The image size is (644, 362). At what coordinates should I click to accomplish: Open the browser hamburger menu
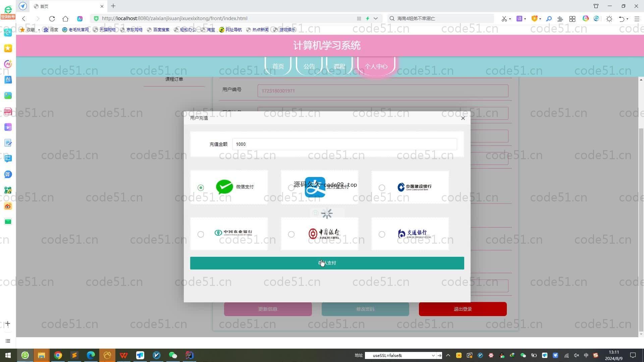click(x=637, y=19)
